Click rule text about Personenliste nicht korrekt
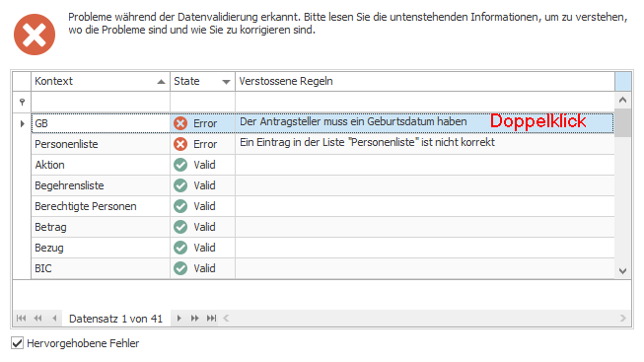This screenshot has width=644, height=362. pyautogui.click(x=367, y=142)
